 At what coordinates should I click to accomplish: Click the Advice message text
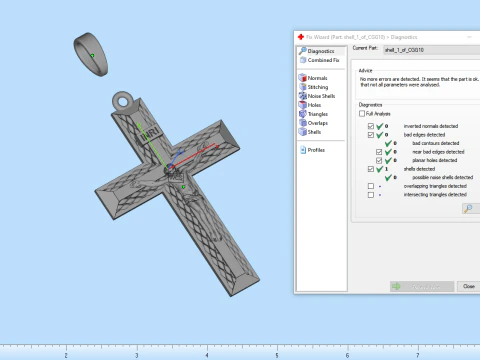click(x=419, y=82)
